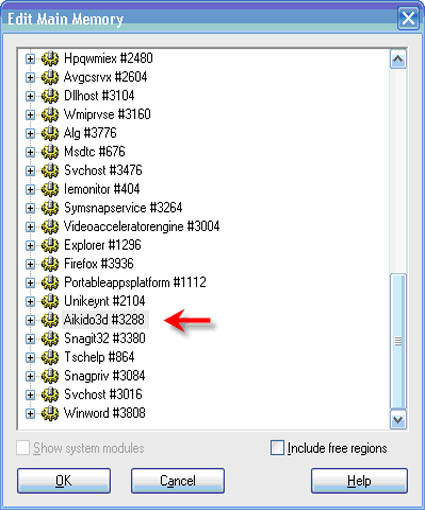Screen dimensions: 425x510
Task: Expand the Aikido3d #3288 tree node
Action: click(30, 320)
